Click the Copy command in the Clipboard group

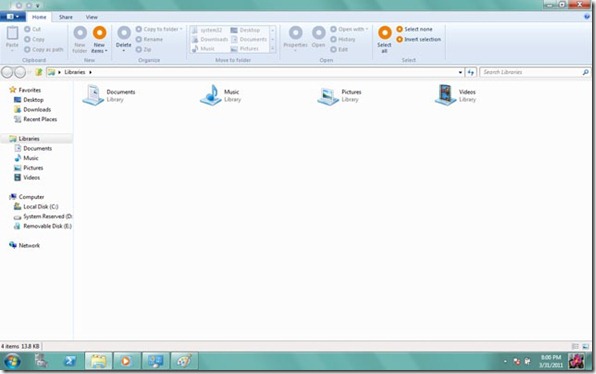click(35, 39)
